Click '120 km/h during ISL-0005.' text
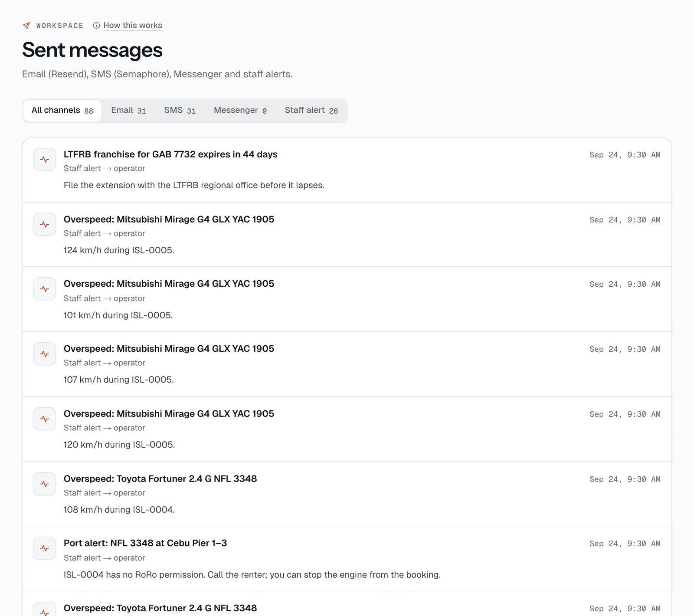 click(119, 445)
